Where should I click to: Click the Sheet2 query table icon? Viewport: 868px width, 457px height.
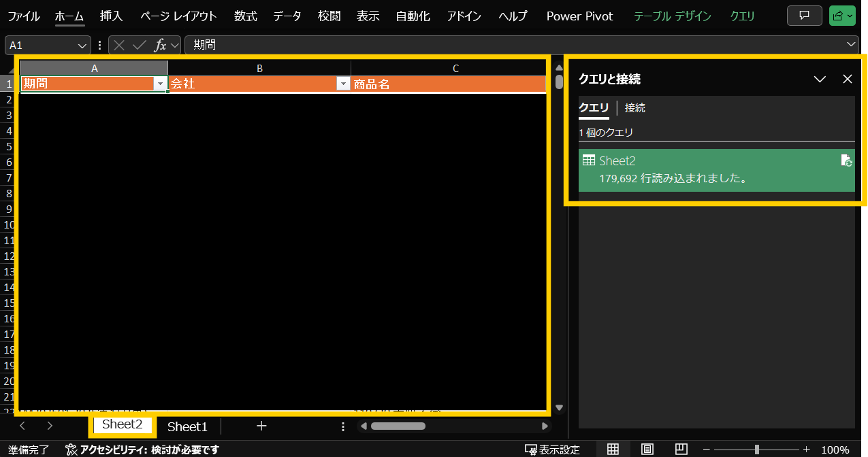589,160
